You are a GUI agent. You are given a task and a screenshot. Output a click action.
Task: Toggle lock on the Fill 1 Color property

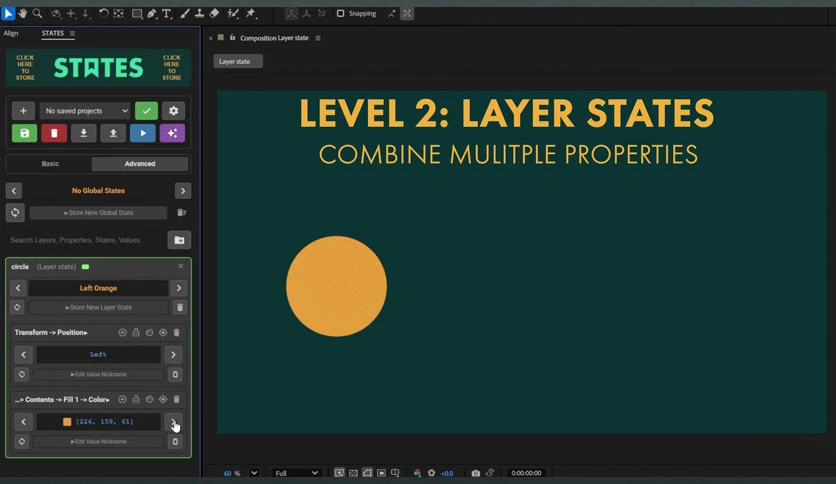tap(136, 399)
